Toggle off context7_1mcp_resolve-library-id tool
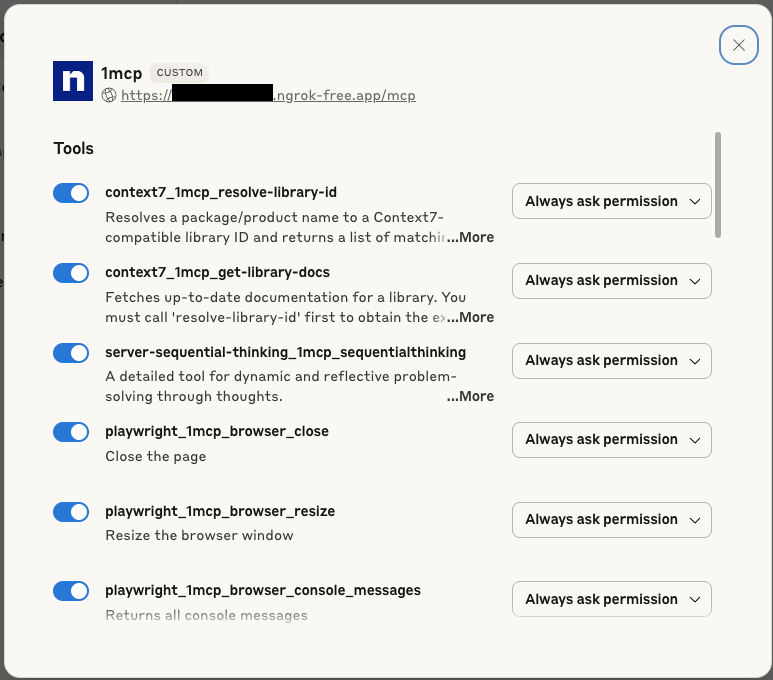The image size is (773, 680). coord(71,193)
